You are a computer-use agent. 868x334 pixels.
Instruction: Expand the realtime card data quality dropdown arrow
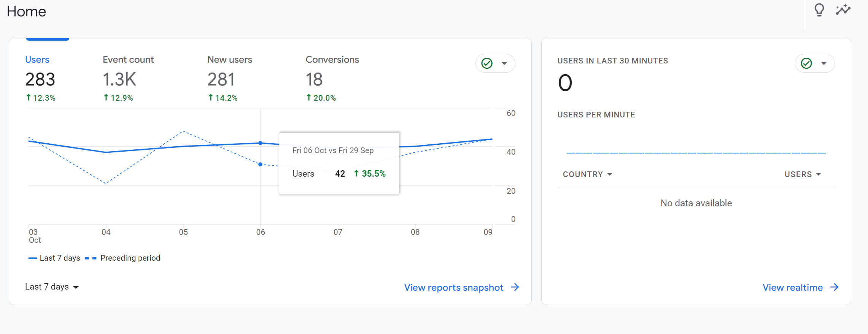pos(824,63)
